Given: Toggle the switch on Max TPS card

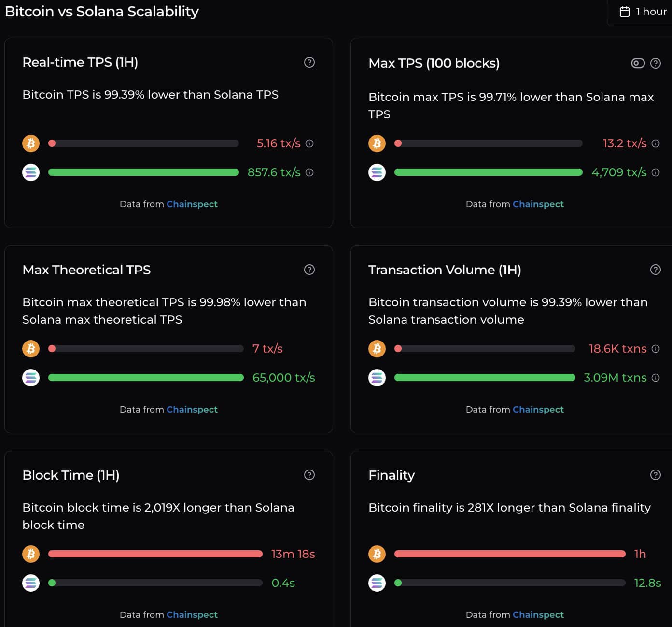Looking at the screenshot, I should coord(638,63).
